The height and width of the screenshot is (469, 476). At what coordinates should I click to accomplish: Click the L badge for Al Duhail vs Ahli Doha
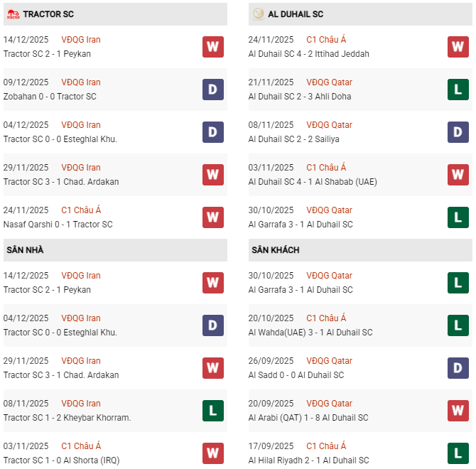coord(458,90)
